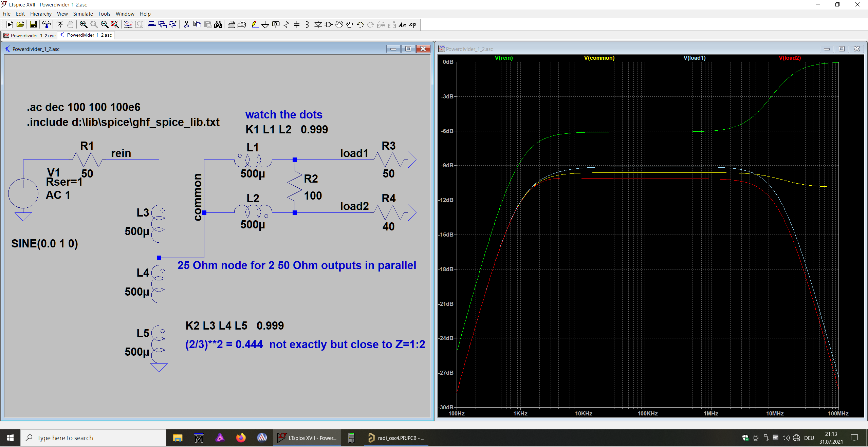Select the V(load1) trace label
Screen dimensions: 868x447
pyautogui.click(x=695, y=58)
